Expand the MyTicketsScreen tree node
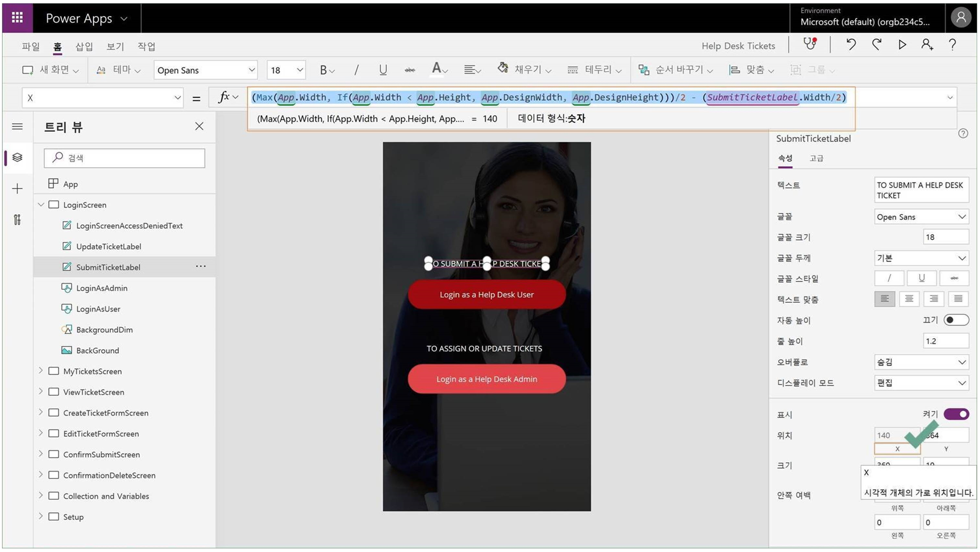Screen dimensions: 980x552 pos(41,371)
